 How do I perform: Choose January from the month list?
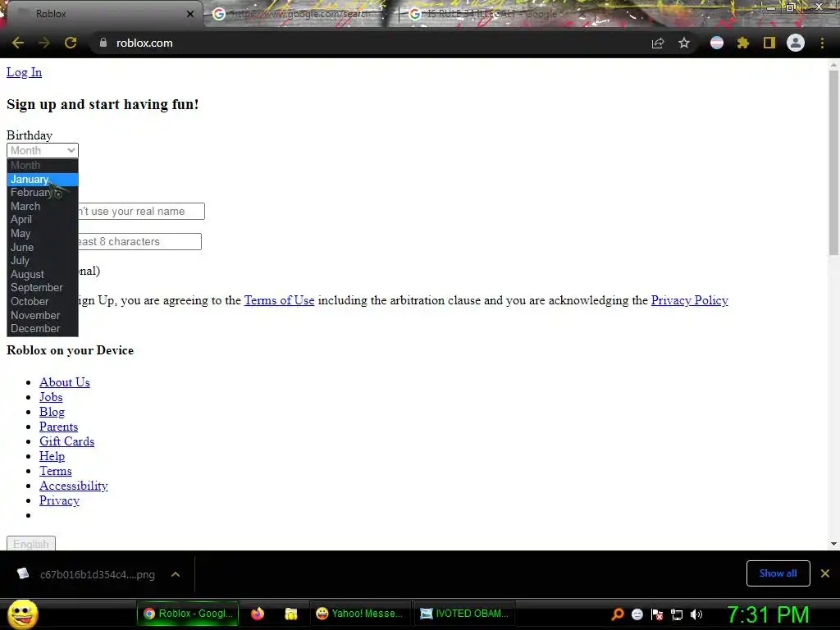(x=43, y=180)
